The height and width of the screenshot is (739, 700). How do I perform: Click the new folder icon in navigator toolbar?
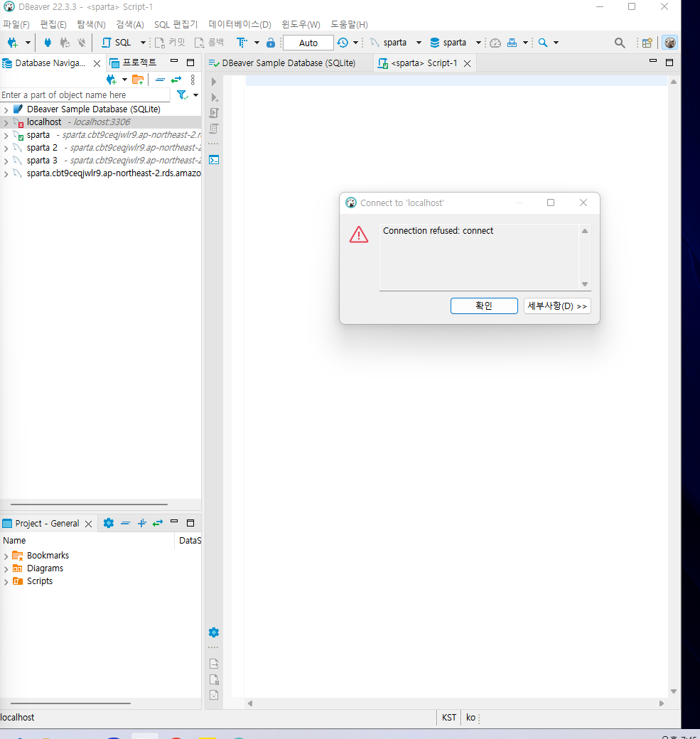point(138,80)
